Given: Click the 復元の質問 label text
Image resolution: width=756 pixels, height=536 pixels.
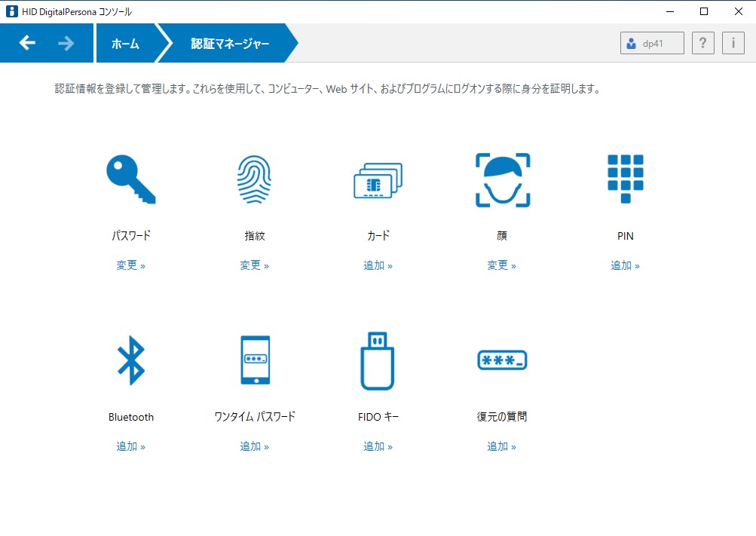Looking at the screenshot, I should pyautogui.click(x=502, y=416).
